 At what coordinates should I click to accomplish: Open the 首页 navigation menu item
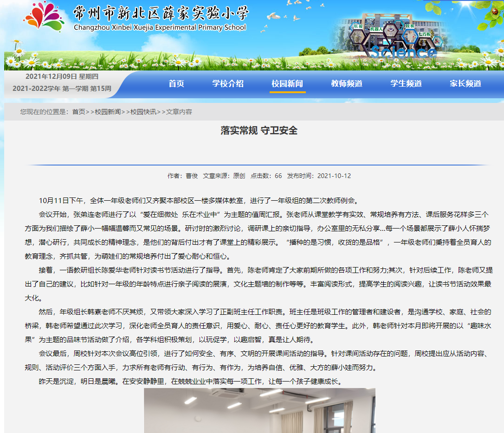(176, 83)
